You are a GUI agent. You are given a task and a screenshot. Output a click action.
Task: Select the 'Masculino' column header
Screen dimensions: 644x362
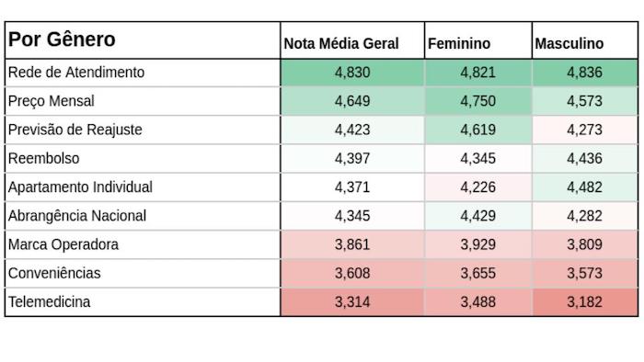click(585, 40)
